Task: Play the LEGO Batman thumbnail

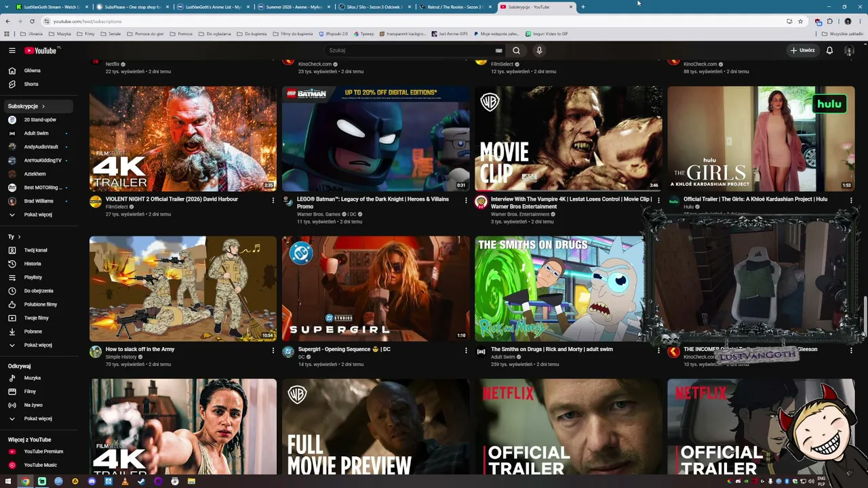Action: point(376,139)
